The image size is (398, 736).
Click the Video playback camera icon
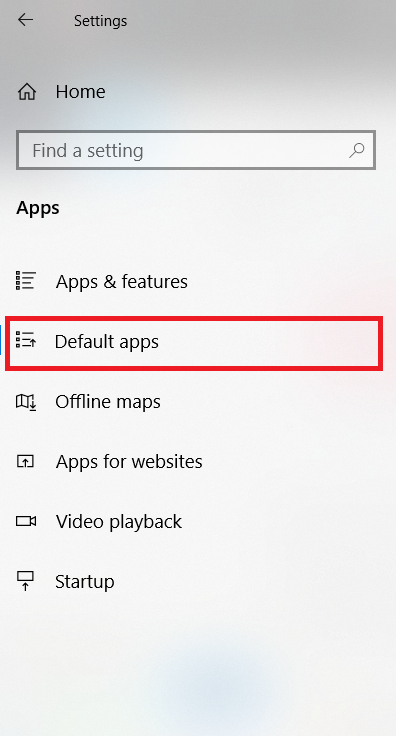[x=26, y=521]
